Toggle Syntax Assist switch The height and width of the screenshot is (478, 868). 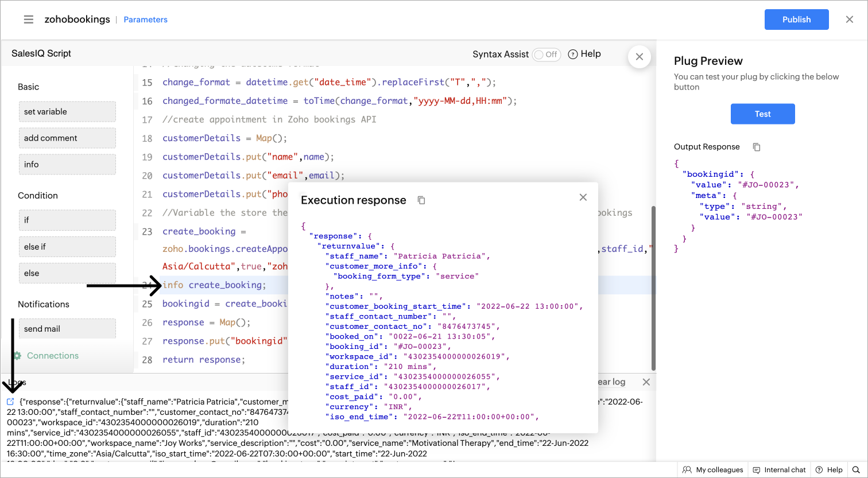(x=546, y=55)
